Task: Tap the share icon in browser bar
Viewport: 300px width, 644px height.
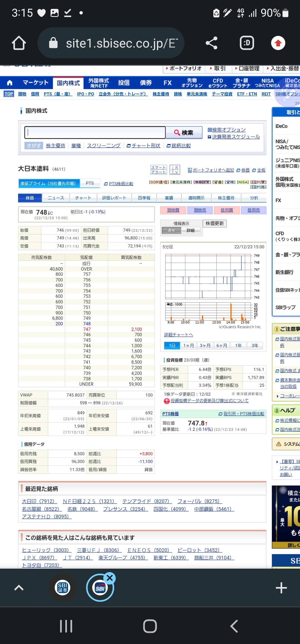Action: click(x=211, y=43)
